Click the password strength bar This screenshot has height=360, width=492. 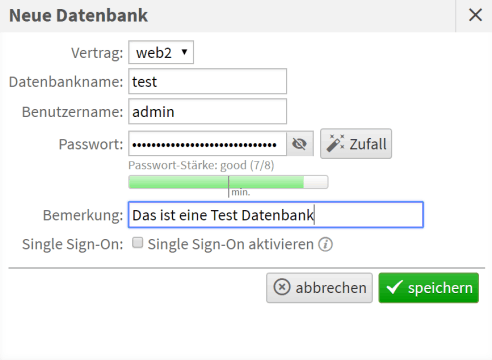click(228, 182)
